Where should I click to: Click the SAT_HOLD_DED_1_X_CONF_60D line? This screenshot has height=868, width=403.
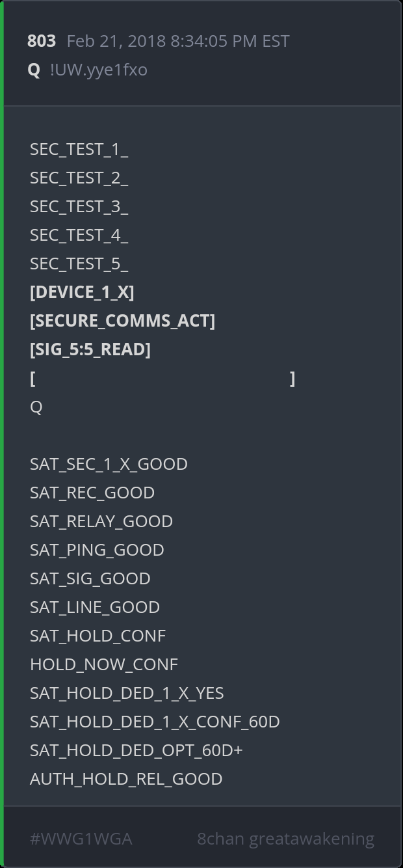coord(155,722)
